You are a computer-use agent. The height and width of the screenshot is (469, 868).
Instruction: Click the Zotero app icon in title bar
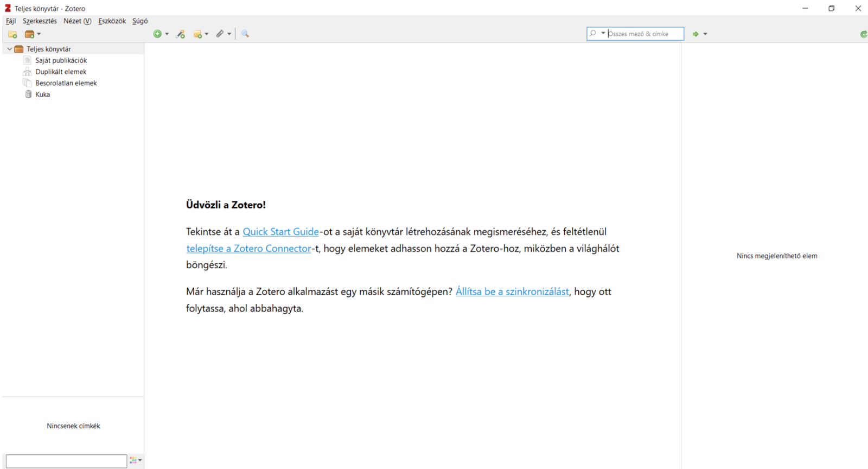(8, 8)
